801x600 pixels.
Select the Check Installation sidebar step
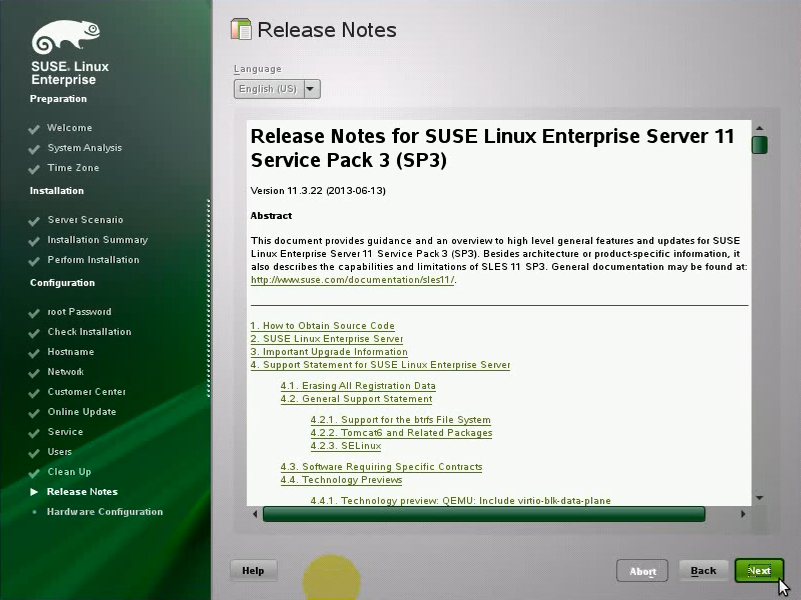(89, 331)
